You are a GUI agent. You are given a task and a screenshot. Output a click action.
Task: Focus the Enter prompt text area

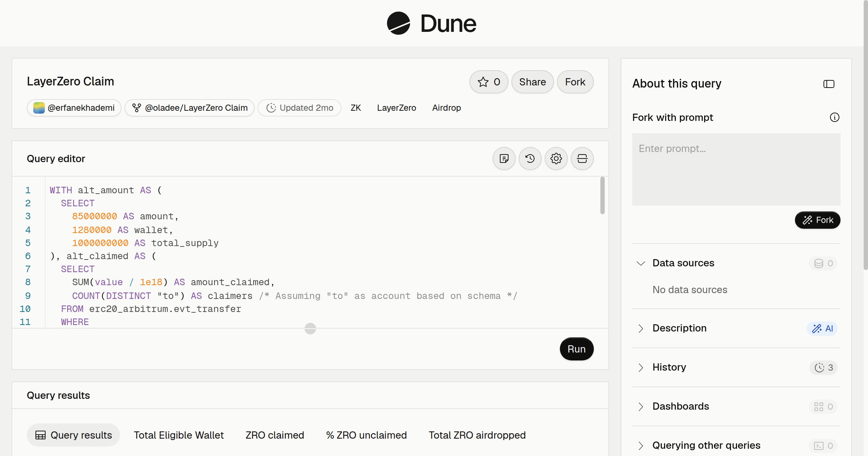736,169
